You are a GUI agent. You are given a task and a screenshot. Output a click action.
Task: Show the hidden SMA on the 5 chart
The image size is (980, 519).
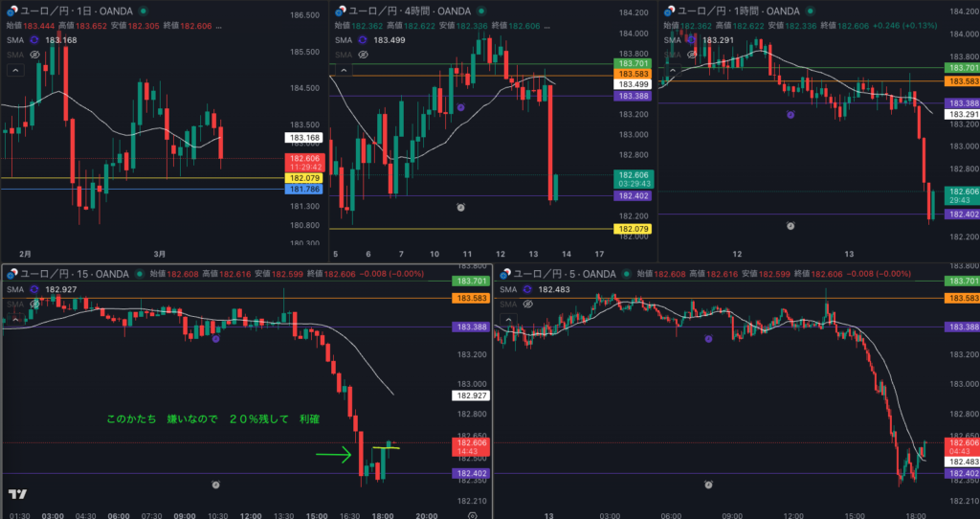tap(528, 305)
